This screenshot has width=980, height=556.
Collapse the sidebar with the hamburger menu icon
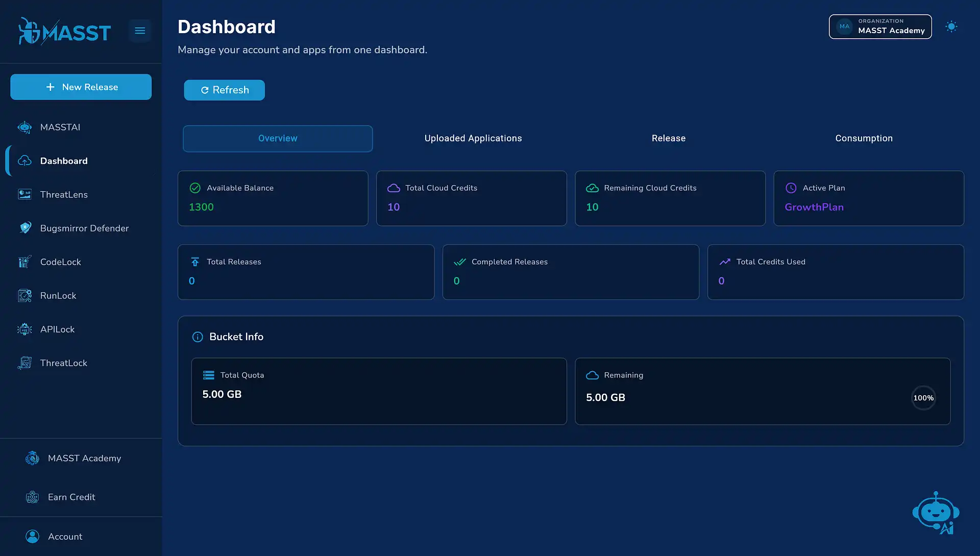[140, 31]
